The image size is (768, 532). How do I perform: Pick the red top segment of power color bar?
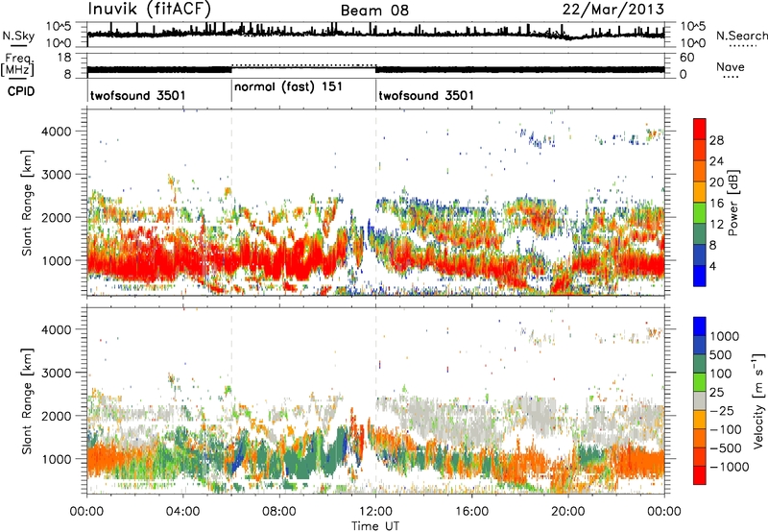pos(700,130)
